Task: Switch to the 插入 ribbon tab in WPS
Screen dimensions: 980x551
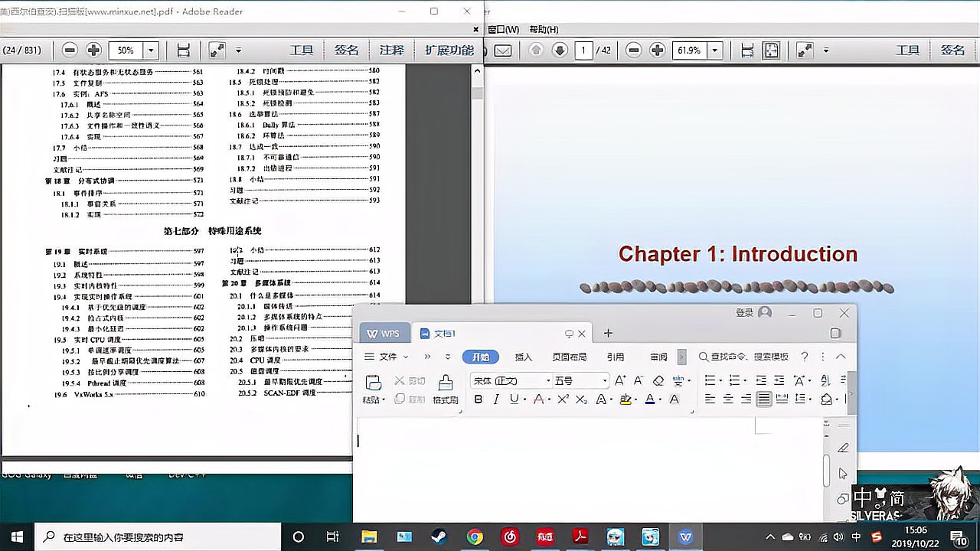Action: click(522, 357)
